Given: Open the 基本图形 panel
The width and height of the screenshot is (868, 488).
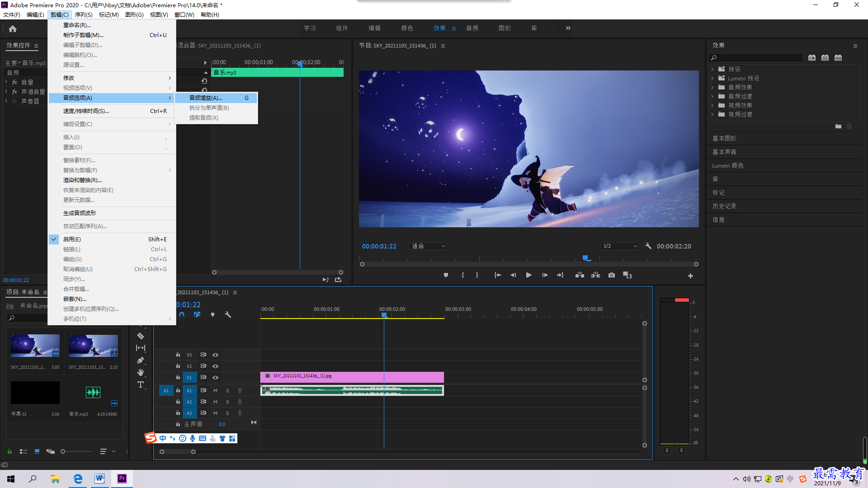Looking at the screenshot, I should [x=724, y=138].
